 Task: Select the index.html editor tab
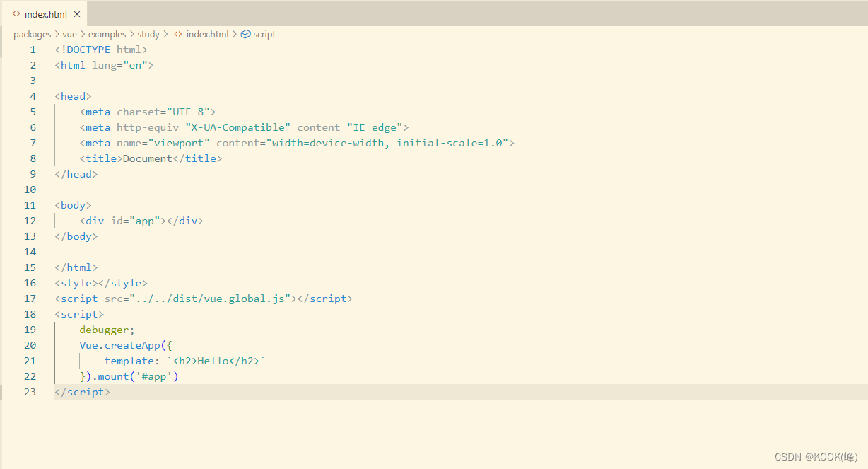pyautogui.click(x=46, y=13)
